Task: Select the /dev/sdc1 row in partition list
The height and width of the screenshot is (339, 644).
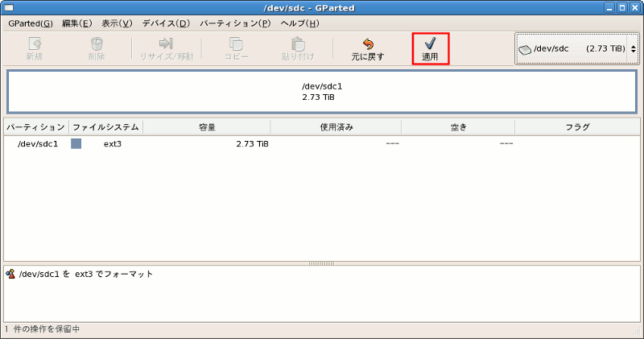Action: click(37, 144)
